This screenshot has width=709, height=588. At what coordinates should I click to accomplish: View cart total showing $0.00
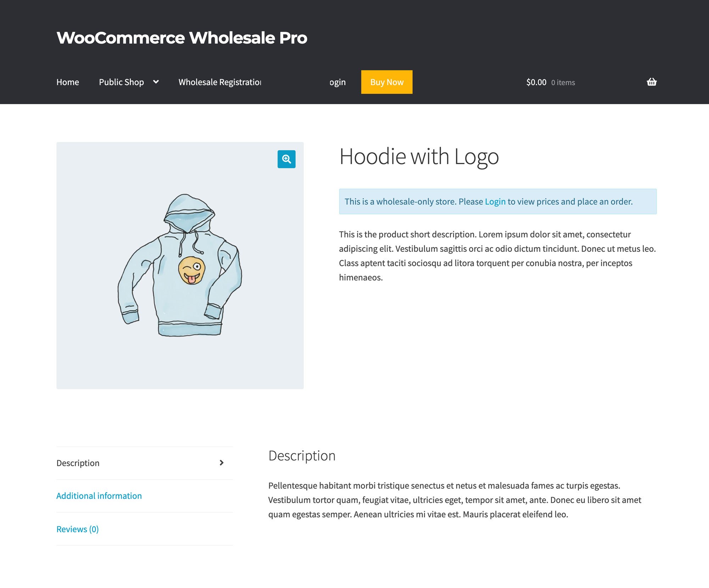(536, 82)
